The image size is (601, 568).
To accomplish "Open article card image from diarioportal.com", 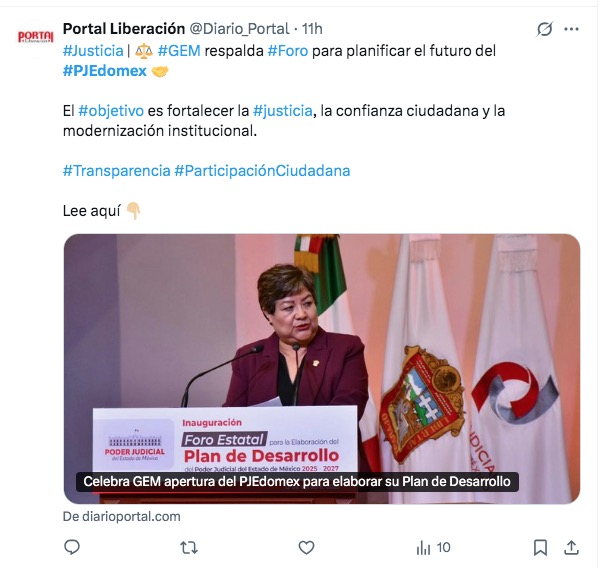I will pos(322,369).
